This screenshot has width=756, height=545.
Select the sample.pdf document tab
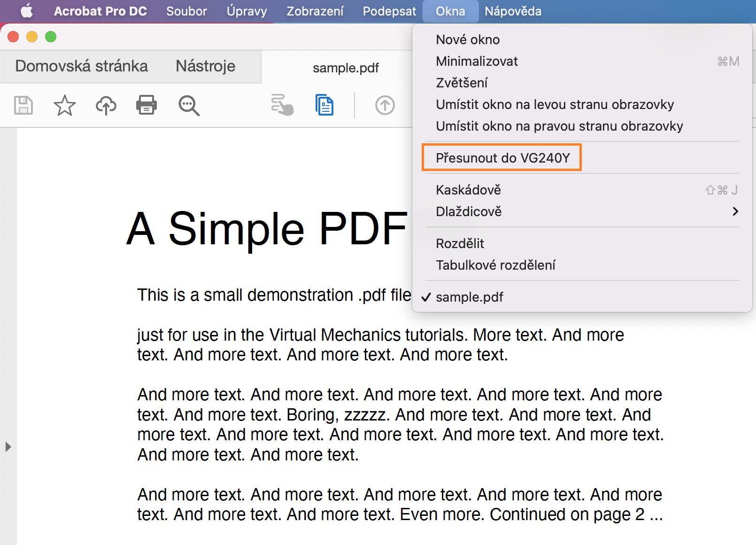pyautogui.click(x=346, y=68)
